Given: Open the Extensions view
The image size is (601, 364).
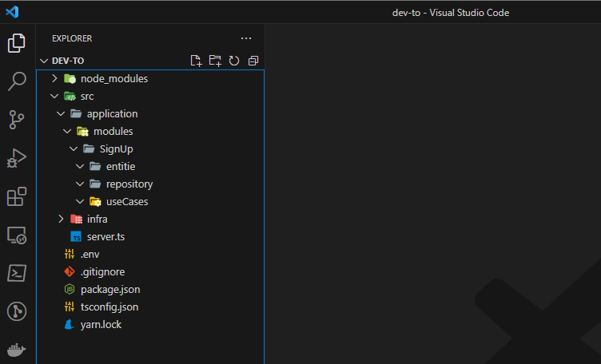Looking at the screenshot, I should tap(17, 196).
